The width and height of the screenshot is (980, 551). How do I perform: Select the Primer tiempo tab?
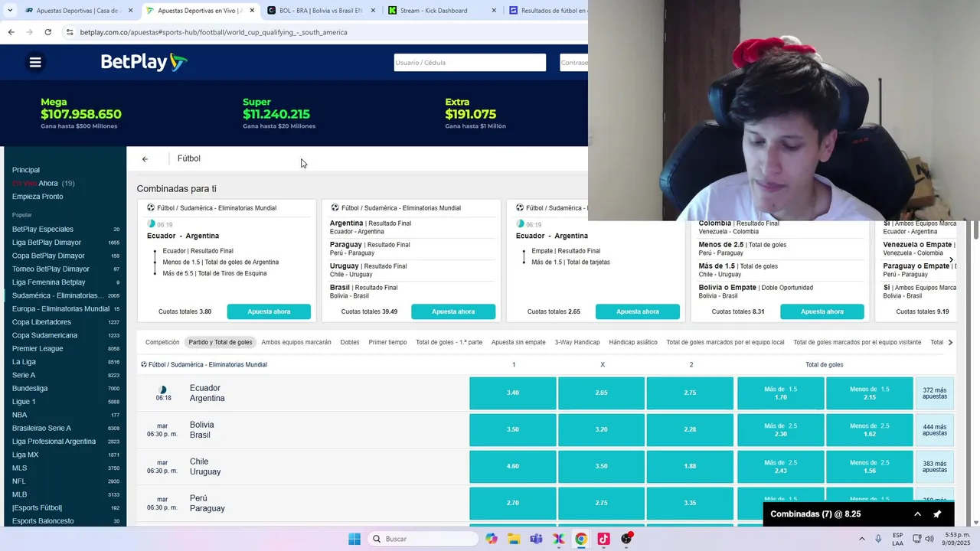(387, 342)
